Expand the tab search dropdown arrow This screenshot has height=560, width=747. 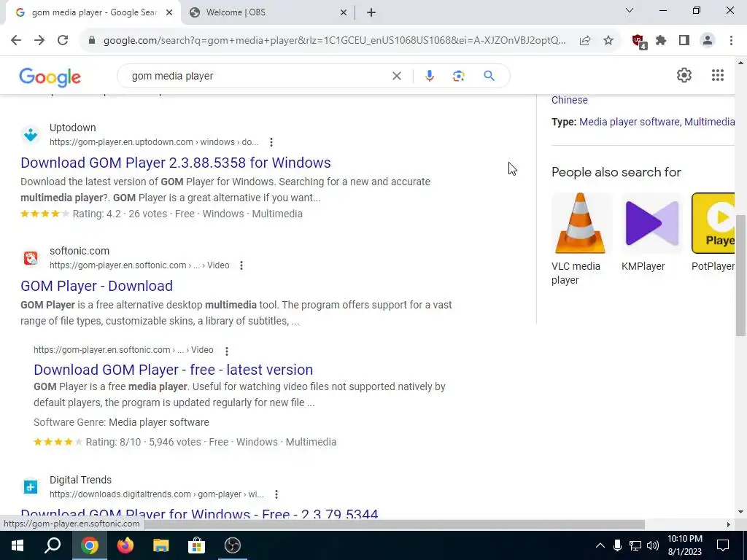(x=630, y=10)
